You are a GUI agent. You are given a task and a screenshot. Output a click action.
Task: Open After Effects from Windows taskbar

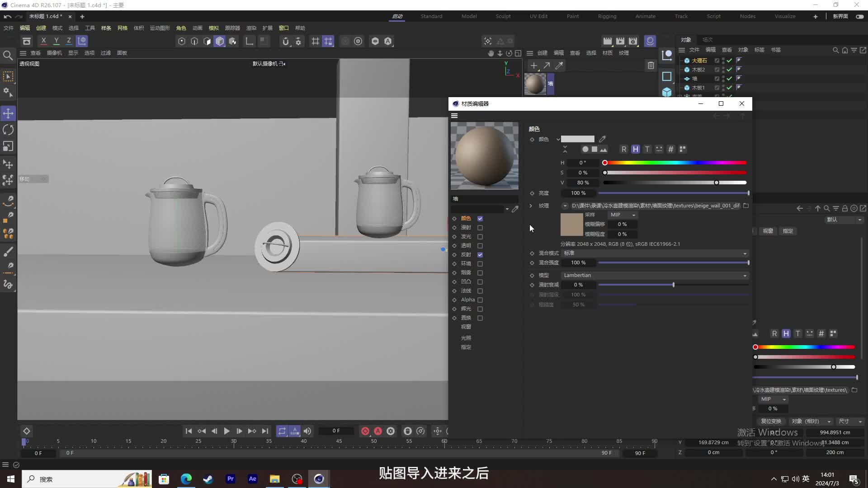coord(253,479)
